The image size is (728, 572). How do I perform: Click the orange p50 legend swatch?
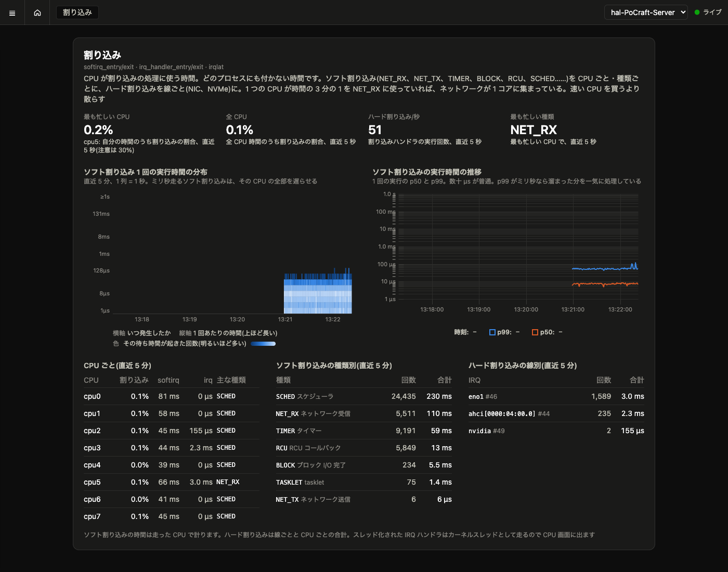(535, 332)
